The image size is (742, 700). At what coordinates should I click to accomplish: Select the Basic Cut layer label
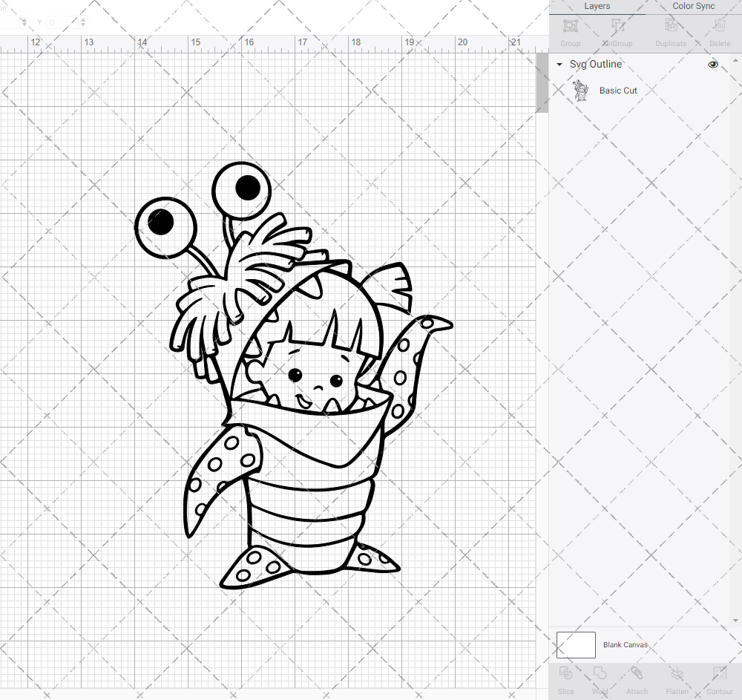tap(618, 91)
